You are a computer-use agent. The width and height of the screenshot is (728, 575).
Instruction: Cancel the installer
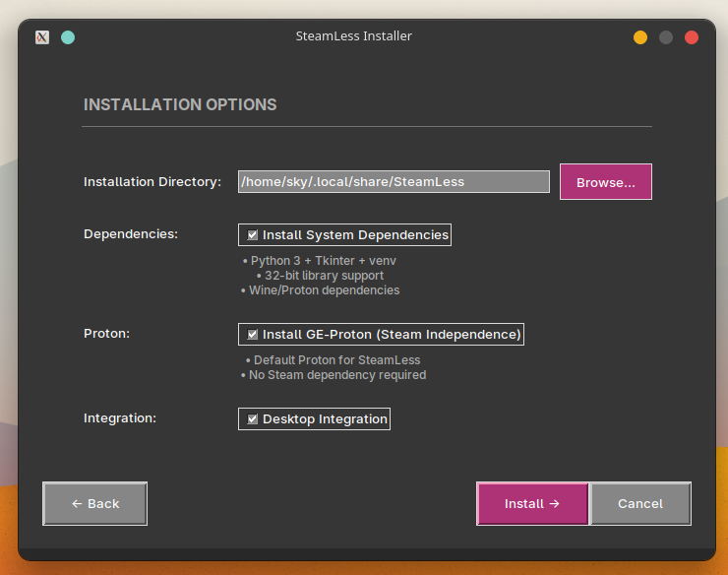tap(640, 503)
